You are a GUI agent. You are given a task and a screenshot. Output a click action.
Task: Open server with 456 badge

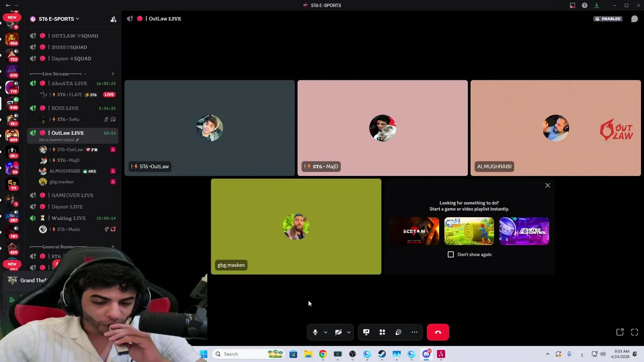[x=12, y=39]
